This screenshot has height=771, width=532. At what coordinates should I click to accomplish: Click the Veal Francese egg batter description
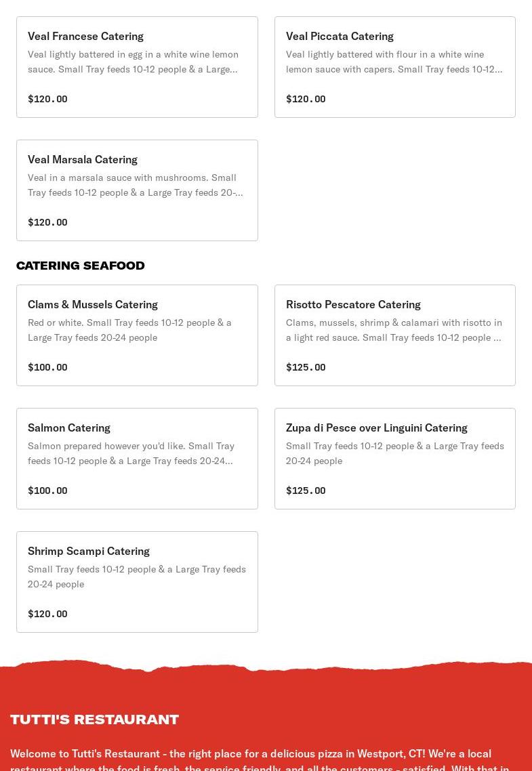133,62
